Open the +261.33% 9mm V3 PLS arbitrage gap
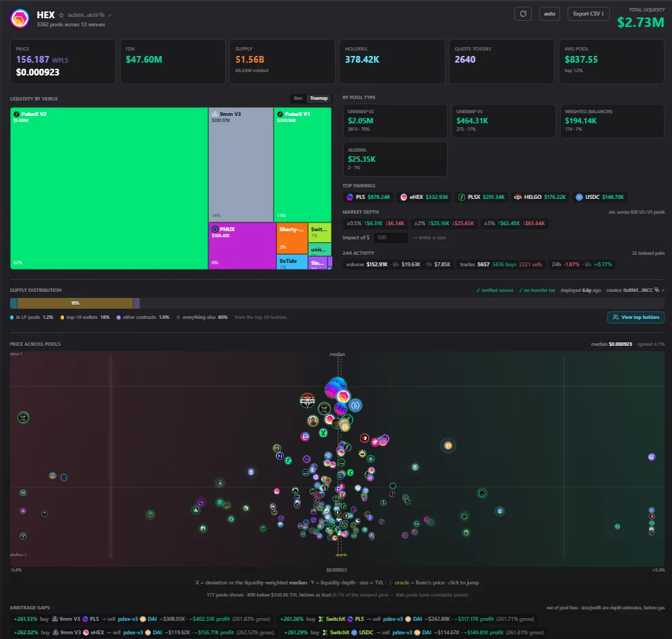Screen dimensions: 672x639 point(143,619)
